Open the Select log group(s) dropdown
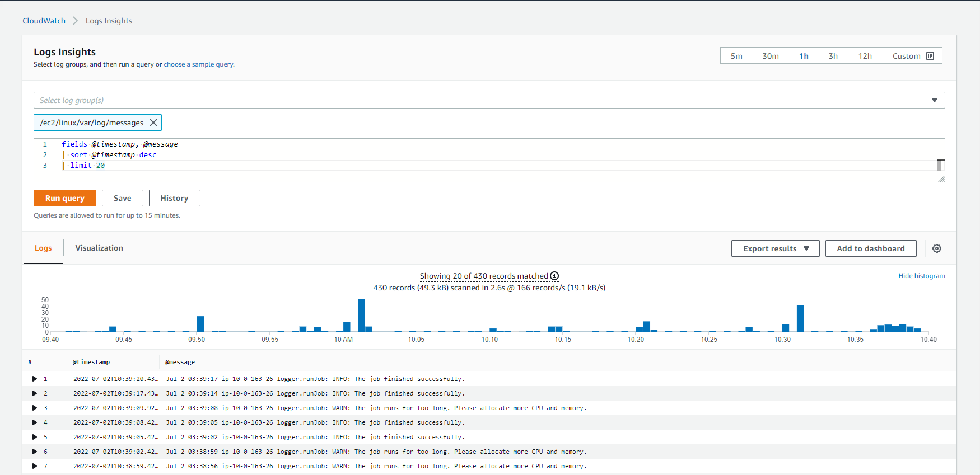 pyautogui.click(x=489, y=100)
